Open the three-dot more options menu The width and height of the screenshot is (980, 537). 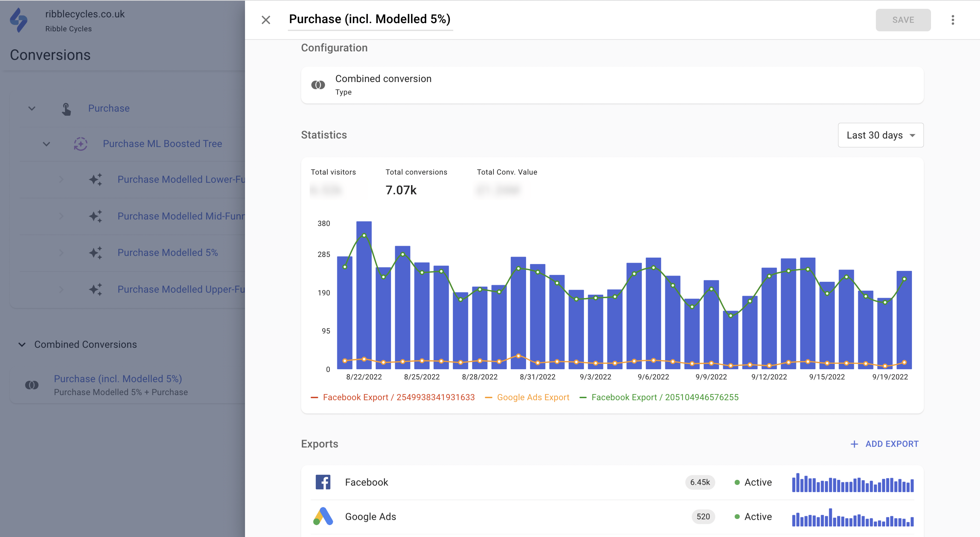pyautogui.click(x=953, y=20)
